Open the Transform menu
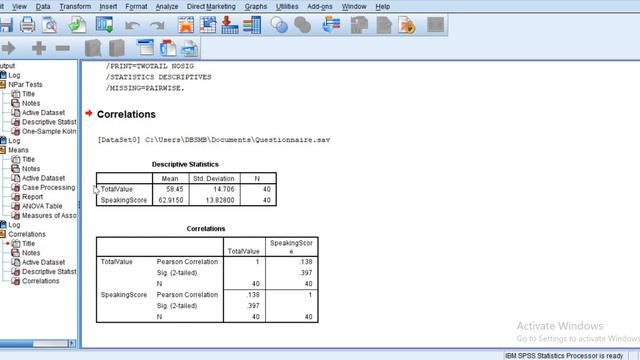 [75, 7]
